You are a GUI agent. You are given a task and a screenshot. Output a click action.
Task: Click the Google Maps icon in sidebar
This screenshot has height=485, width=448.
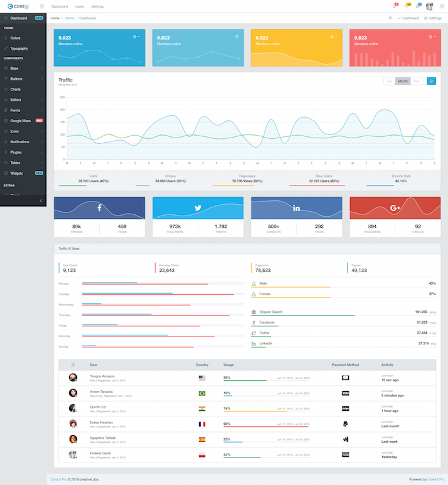tap(6, 121)
